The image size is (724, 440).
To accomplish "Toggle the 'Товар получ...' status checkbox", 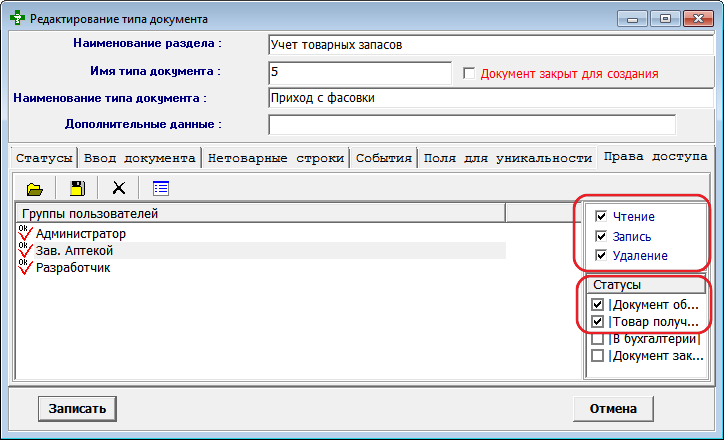I will [597, 321].
